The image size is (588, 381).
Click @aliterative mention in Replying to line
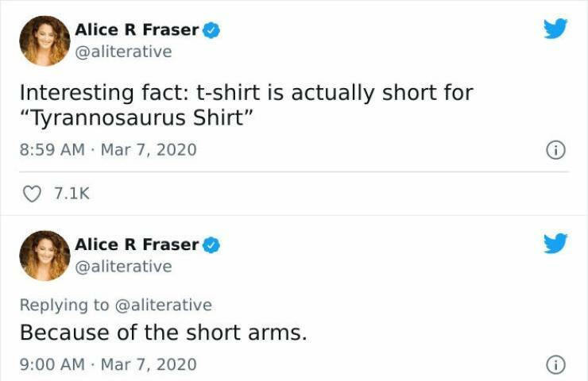point(165,305)
